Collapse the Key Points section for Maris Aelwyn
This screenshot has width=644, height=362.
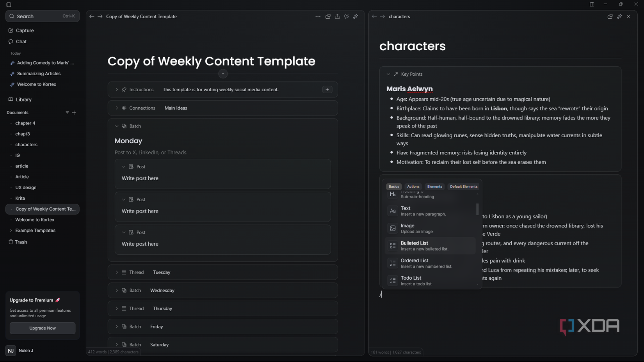click(388, 74)
